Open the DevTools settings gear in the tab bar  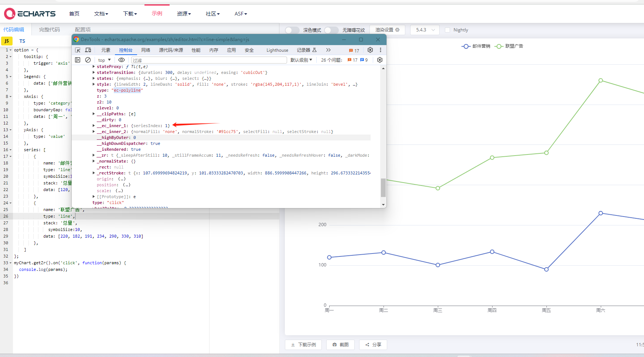[370, 50]
